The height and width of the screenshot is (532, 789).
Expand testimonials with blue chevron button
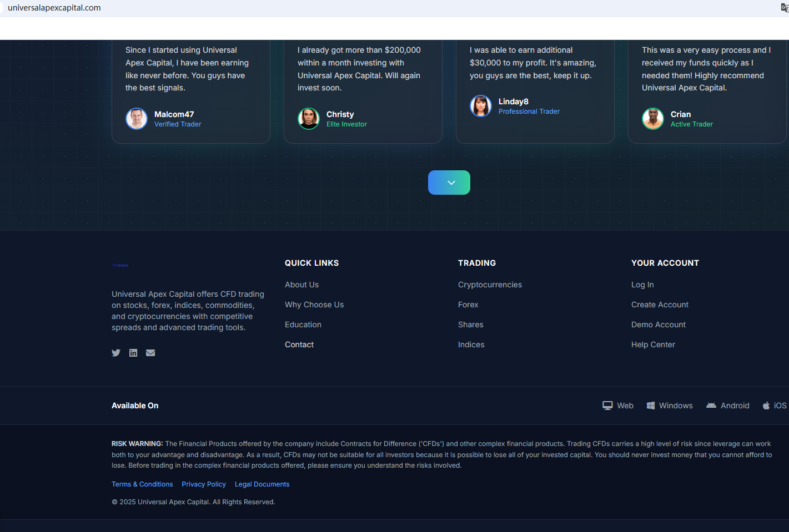449,183
